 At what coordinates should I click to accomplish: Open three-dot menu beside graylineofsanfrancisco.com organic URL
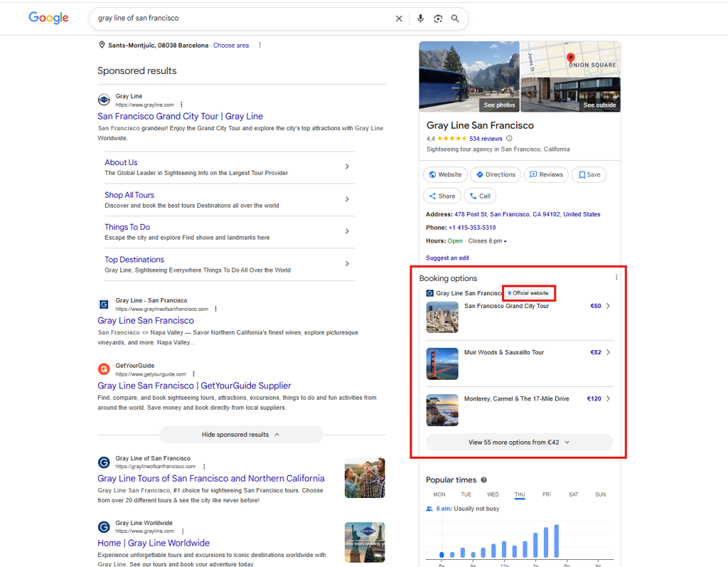click(204, 466)
